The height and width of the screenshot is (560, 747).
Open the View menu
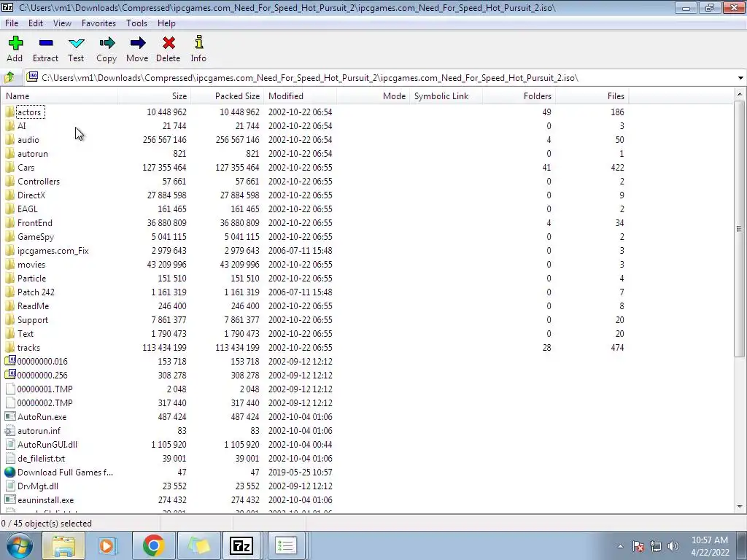pos(62,23)
